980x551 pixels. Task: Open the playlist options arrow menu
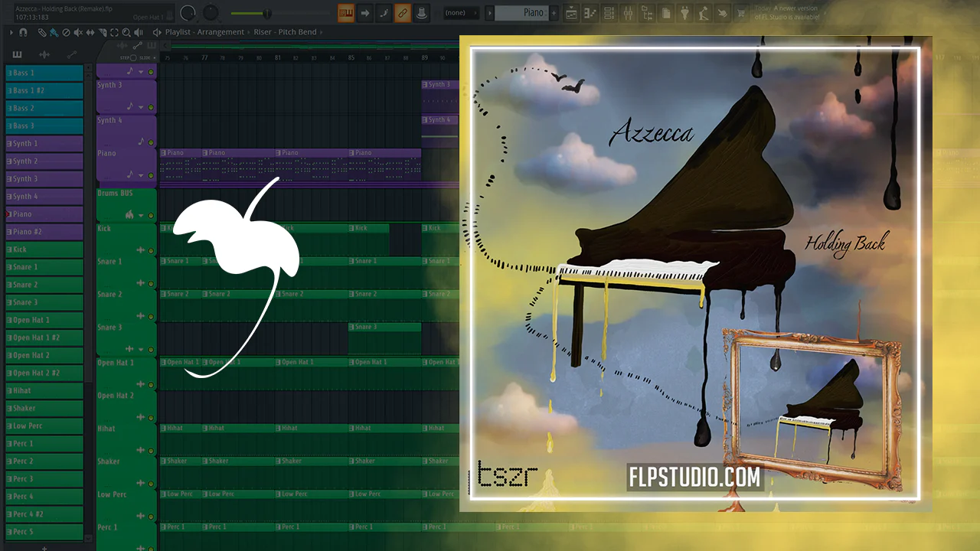(11, 32)
